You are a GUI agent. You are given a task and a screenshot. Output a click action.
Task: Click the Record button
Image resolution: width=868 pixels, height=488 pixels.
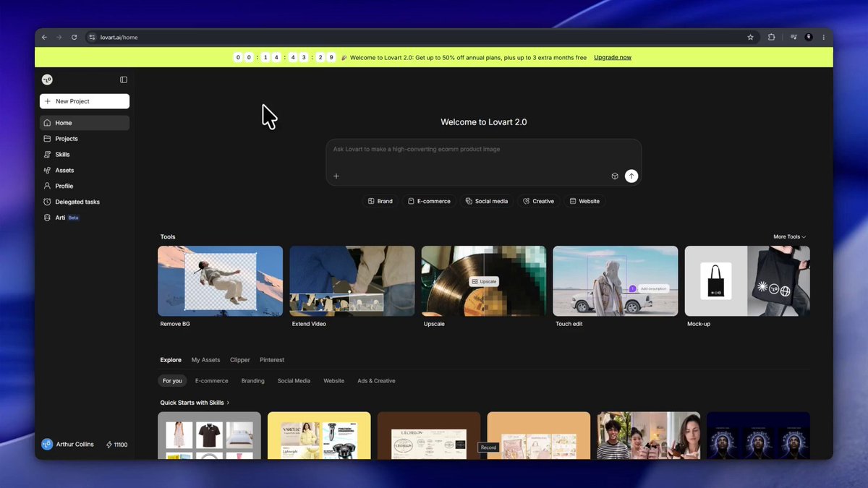489,448
